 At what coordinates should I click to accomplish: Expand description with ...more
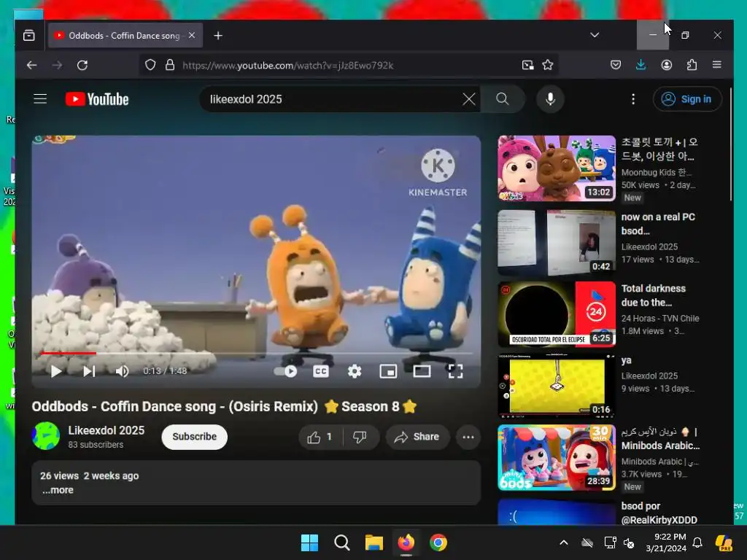tap(58, 490)
